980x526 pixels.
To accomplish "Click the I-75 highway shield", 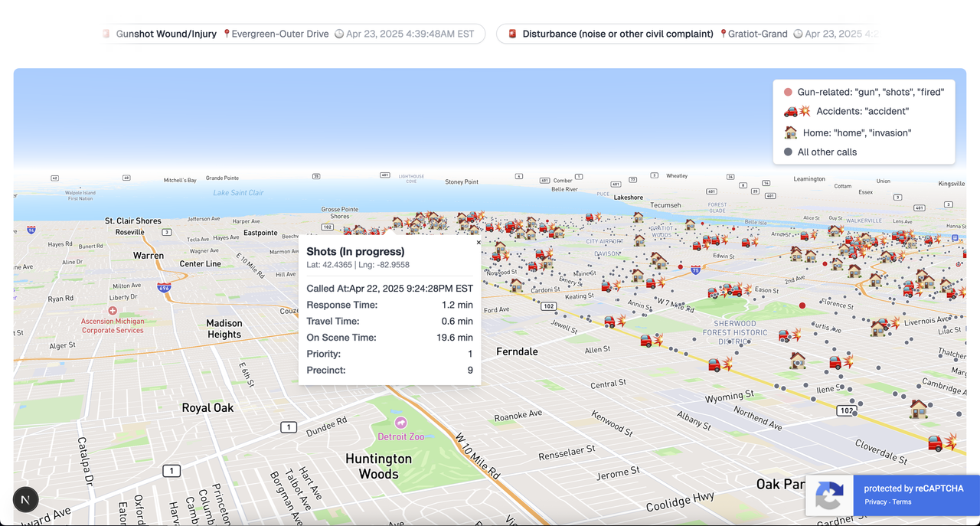I will 694,270.
